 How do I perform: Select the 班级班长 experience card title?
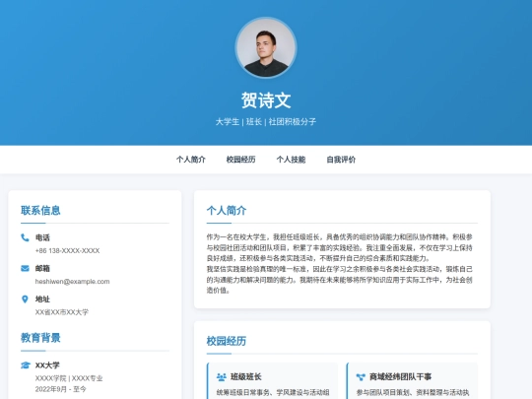(x=246, y=376)
